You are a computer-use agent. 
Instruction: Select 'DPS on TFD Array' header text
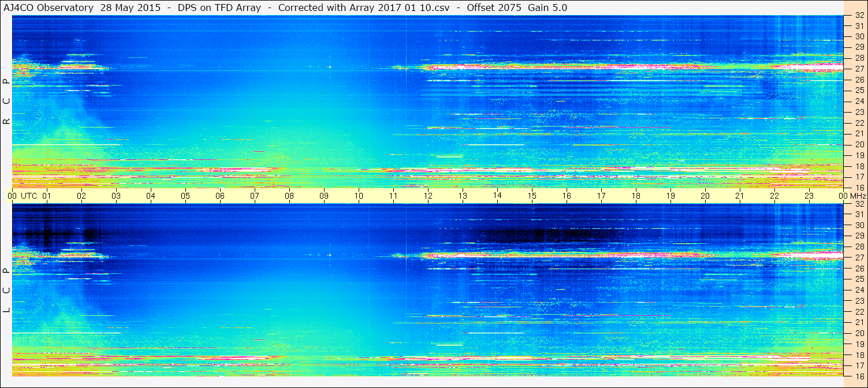(219, 8)
